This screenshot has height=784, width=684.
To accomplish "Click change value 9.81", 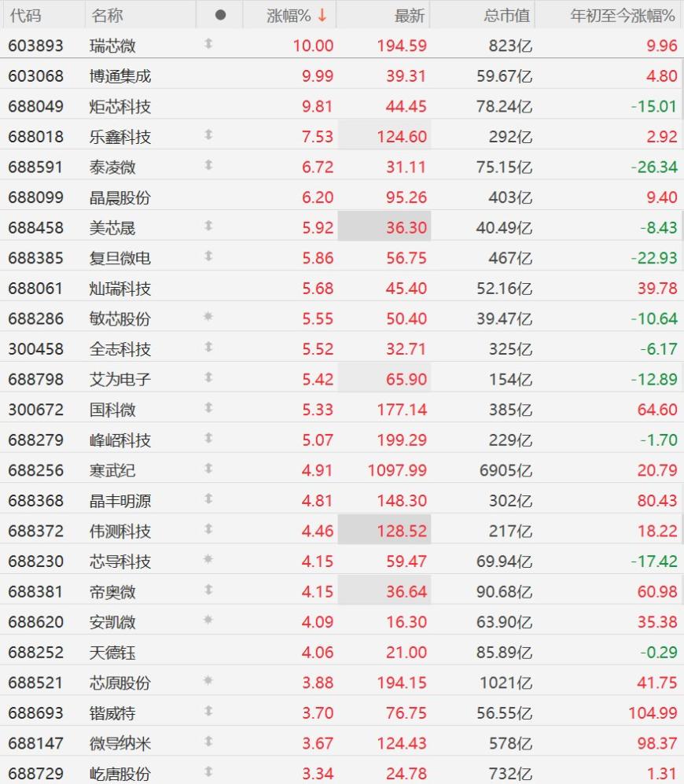I will 317,106.
